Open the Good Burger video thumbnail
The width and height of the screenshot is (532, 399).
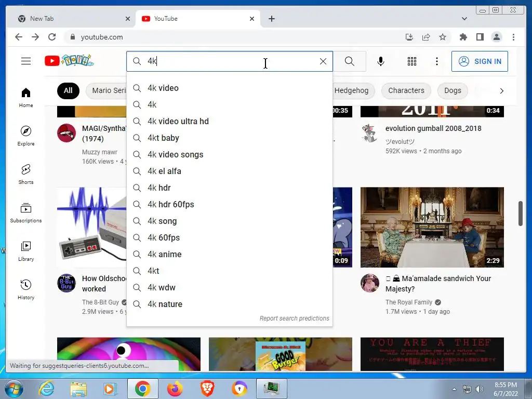280,354
